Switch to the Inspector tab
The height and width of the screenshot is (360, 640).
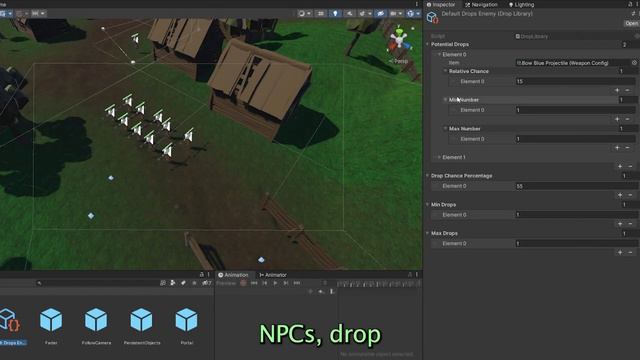coord(441,4)
